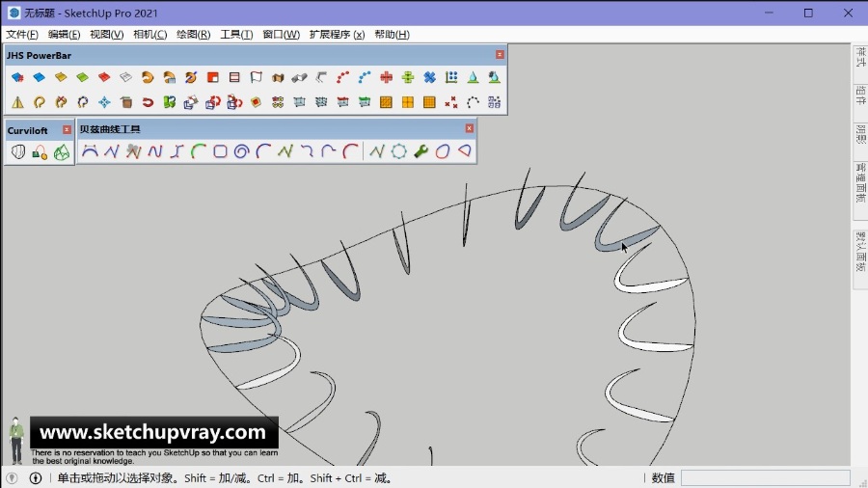Open the green wrench settings icon
This screenshot has width=868, height=488.
click(x=420, y=151)
